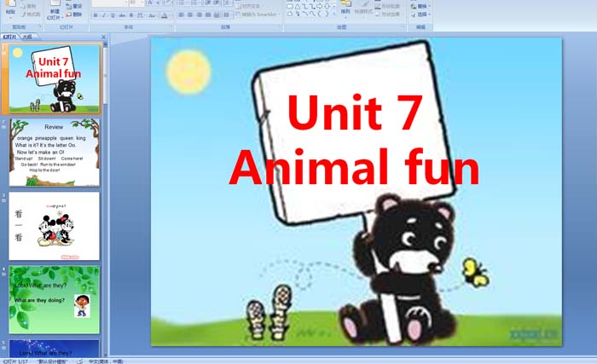The image size is (597, 364).
Task: Click the slide counter 幻灯片 1/17
Action: [x=15, y=361]
